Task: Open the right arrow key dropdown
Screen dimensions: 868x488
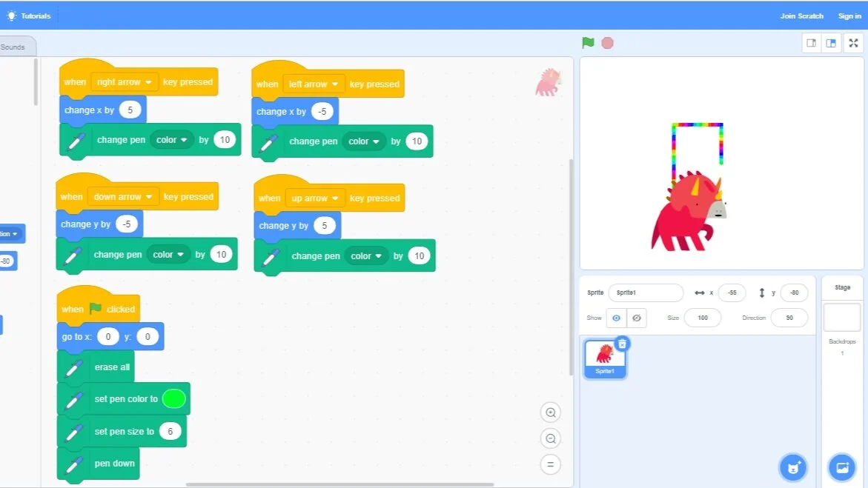Action: click(x=124, y=82)
